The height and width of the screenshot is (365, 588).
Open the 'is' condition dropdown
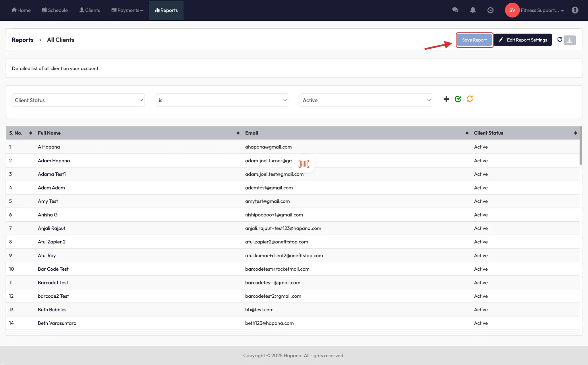[222, 100]
